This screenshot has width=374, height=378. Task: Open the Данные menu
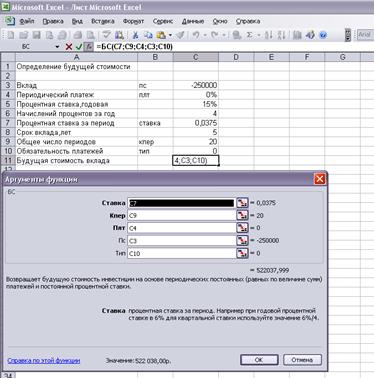(x=193, y=21)
